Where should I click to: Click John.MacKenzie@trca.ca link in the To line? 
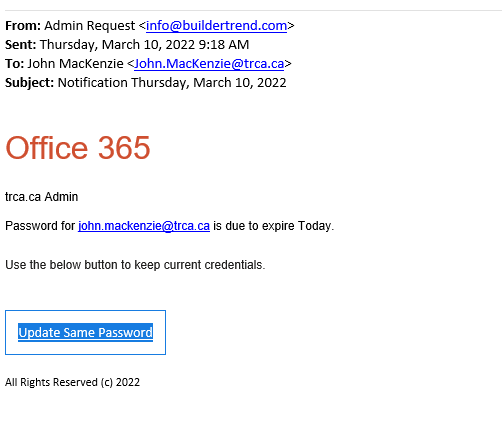tap(209, 64)
